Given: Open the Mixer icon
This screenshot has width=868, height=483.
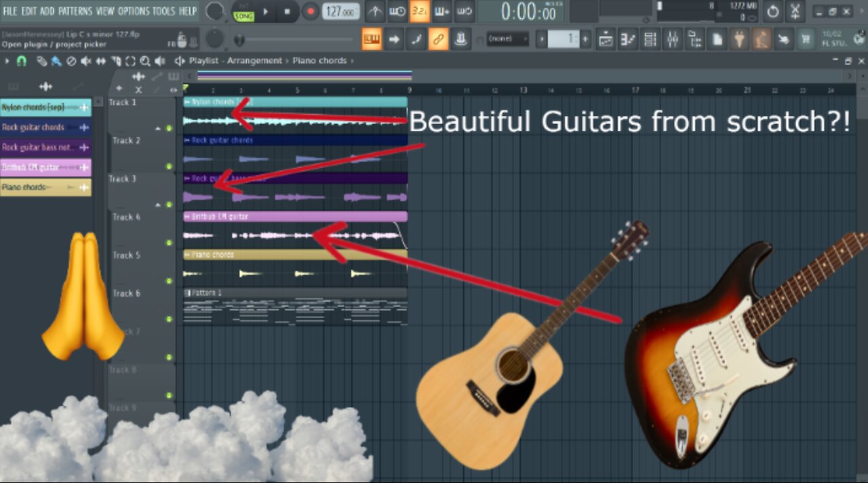Looking at the screenshot, I should [x=673, y=39].
